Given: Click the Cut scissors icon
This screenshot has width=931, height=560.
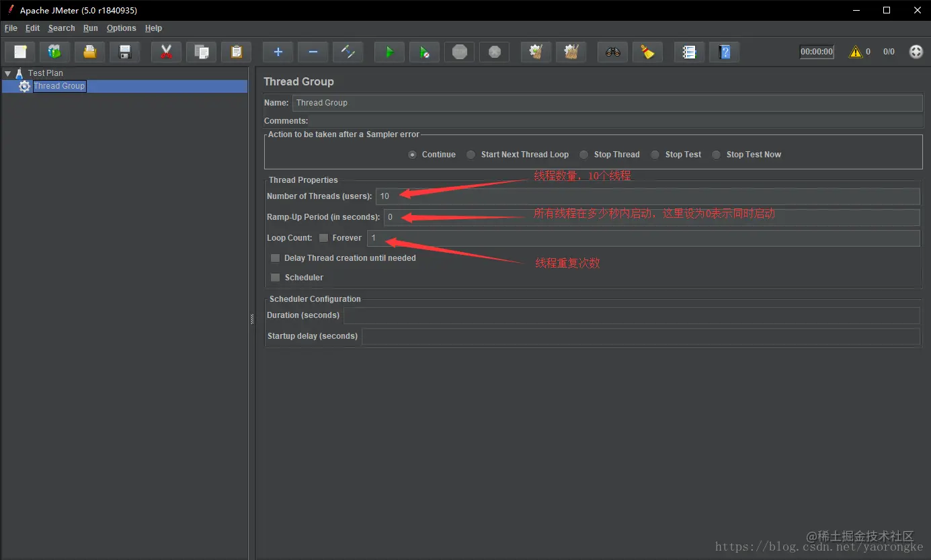Looking at the screenshot, I should click(167, 52).
